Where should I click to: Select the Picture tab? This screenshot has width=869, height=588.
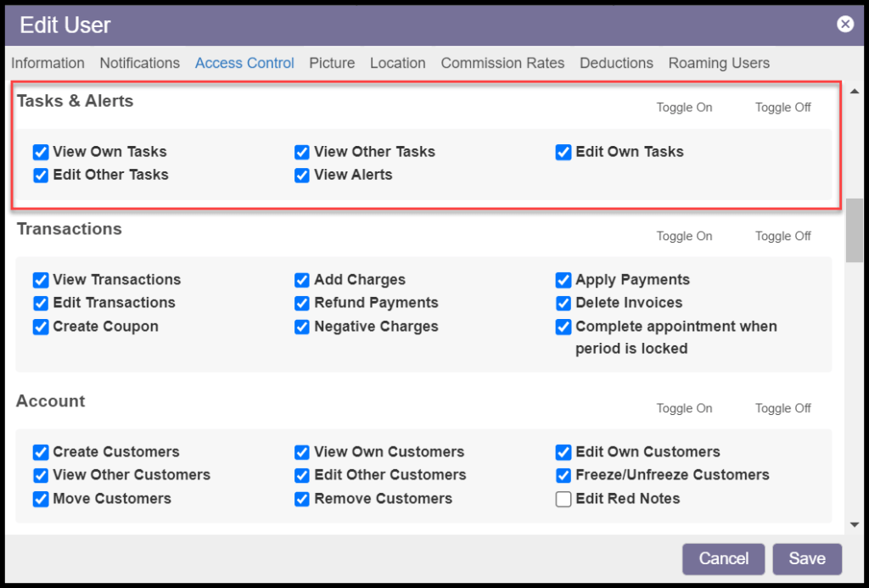click(332, 63)
